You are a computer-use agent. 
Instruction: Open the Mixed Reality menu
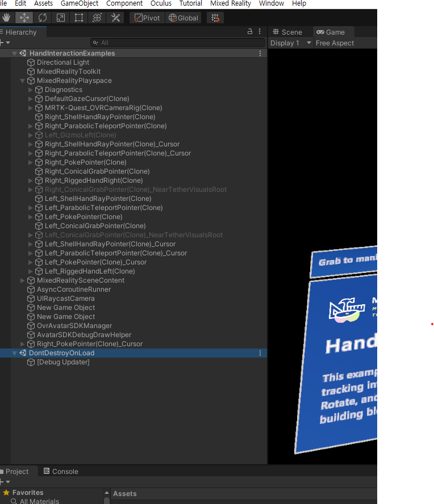click(x=231, y=3)
